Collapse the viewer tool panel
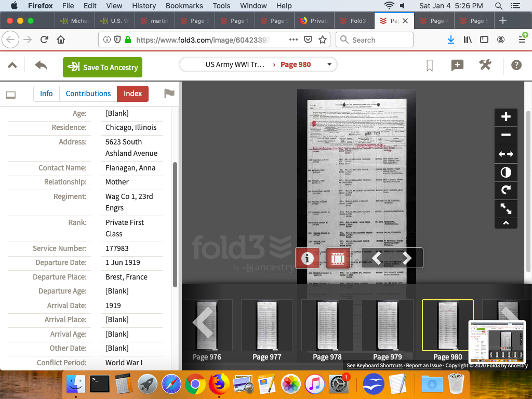This screenshot has height=399, width=532. [506, 223]
